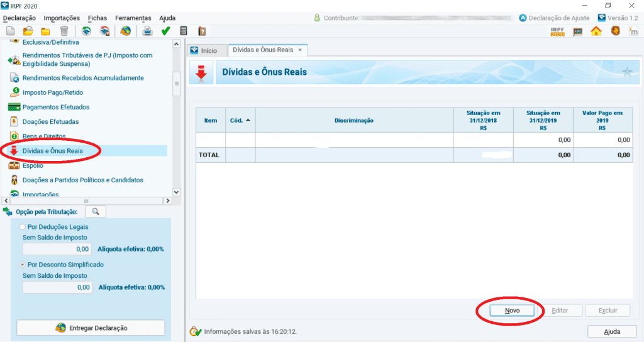
Task: Click the red-arrow restore backup toolbar icon
Action: pos(105,31)
